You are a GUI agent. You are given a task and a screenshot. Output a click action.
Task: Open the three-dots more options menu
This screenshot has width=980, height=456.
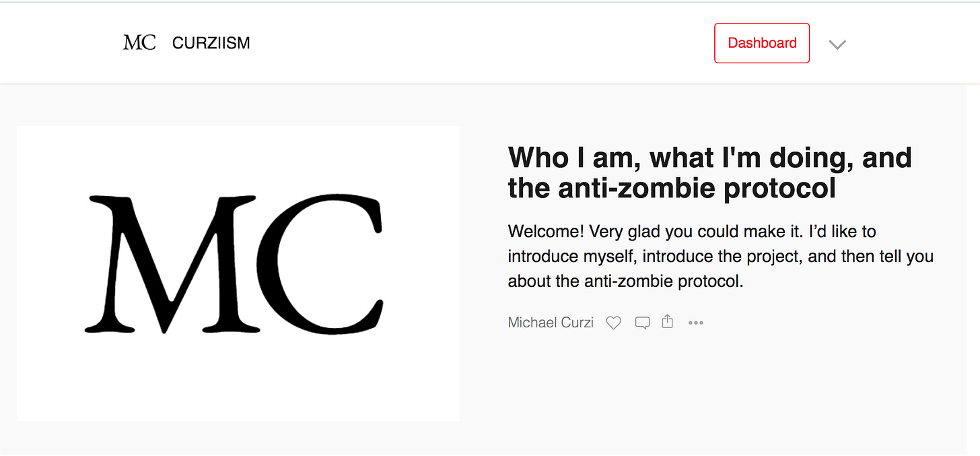[x=696, y=323]
